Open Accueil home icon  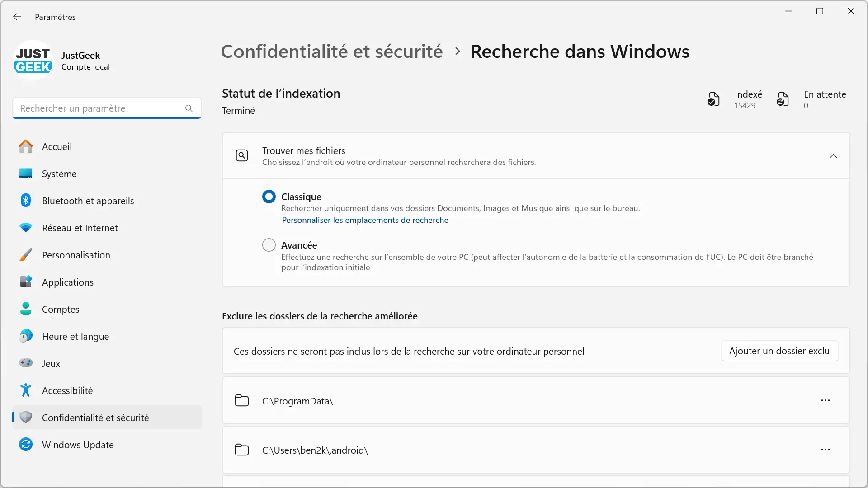tap(26, 146)
